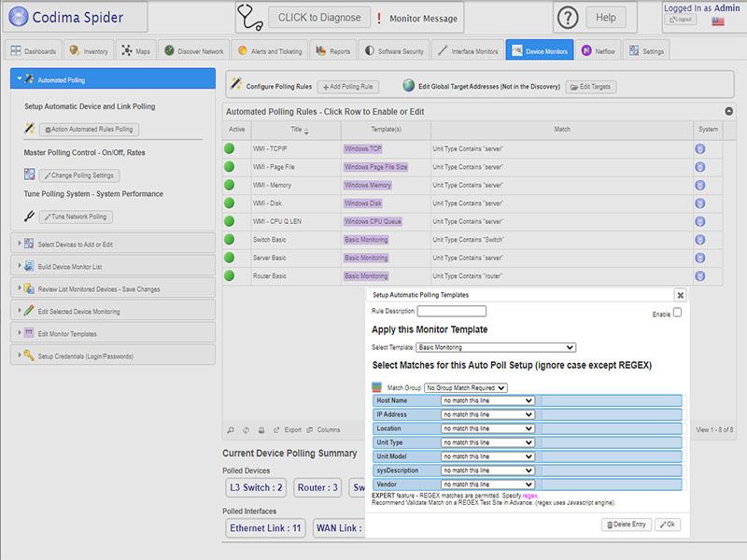Click the regex link in expert note
The height and width of the screenshot is (560, 747).
tap(529, 496)
